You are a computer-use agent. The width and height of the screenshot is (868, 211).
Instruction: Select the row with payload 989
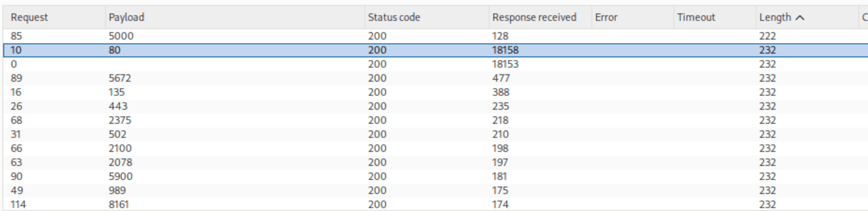coord(435,191)
